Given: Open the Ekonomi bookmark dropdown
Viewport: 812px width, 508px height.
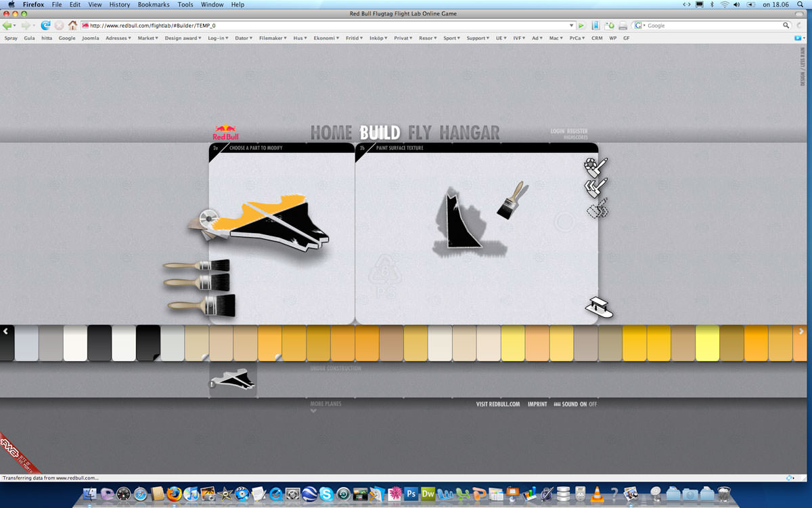Looking at the screenshot, I should (326, 38).
